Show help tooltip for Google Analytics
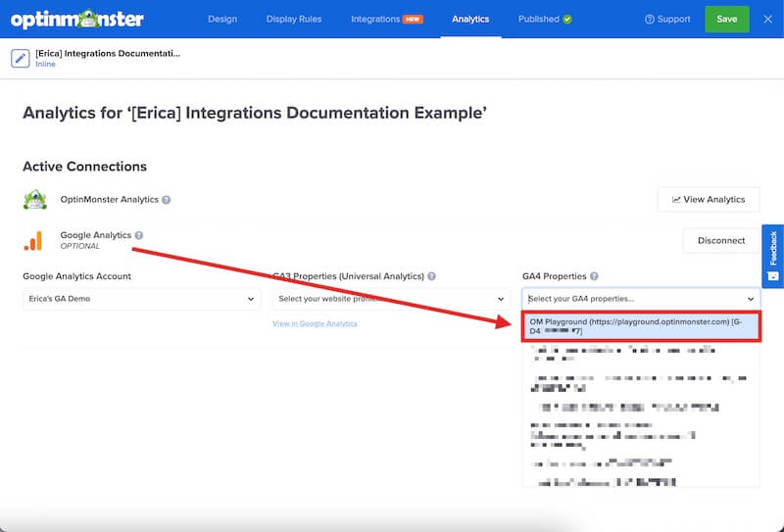 click(x=139, y=235)
